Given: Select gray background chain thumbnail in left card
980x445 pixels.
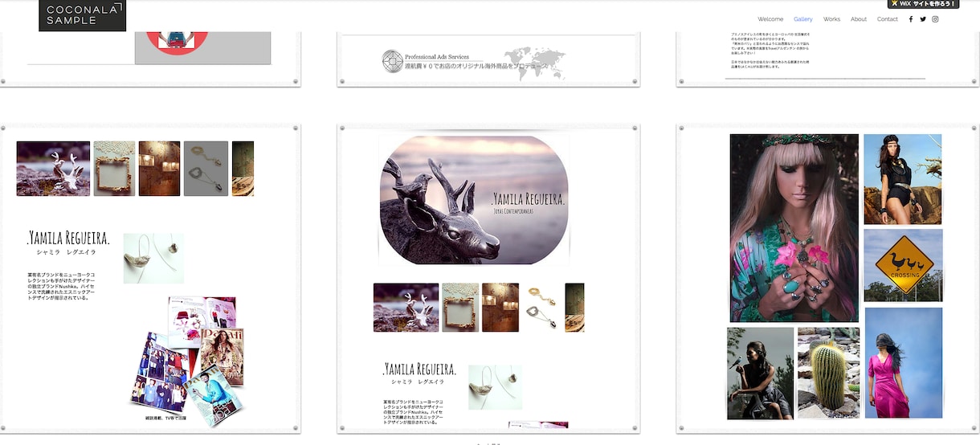Looking at the screenshot, I should click(x=206, y=169).
